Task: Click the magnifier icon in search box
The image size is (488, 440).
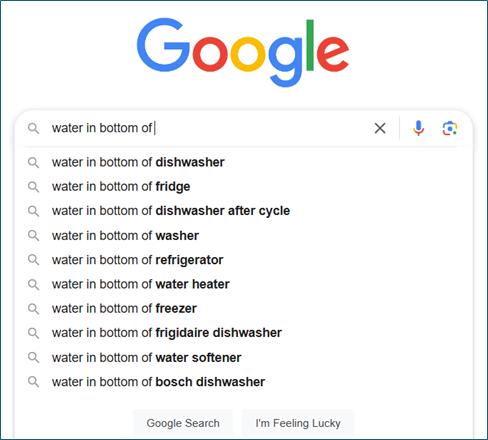Action: 33,128
